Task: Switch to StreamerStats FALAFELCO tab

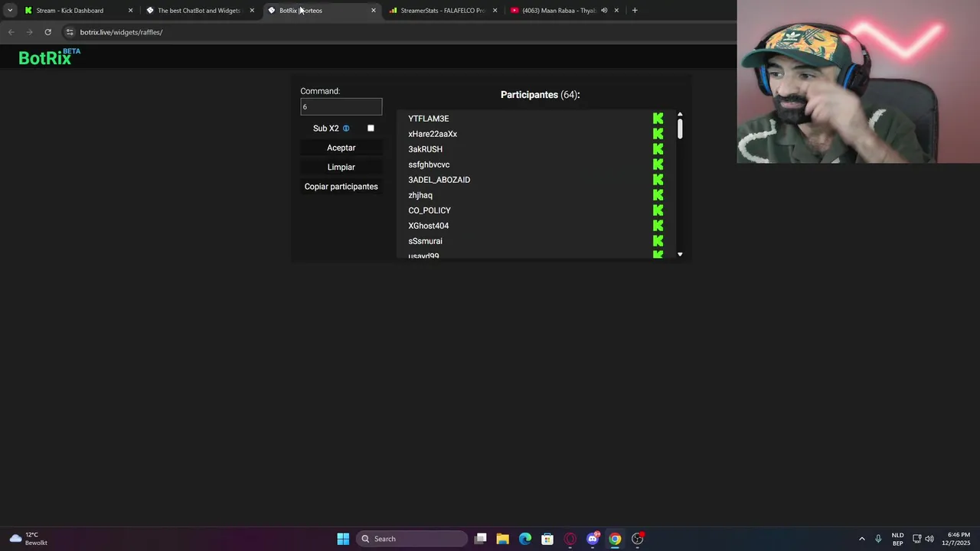Action: 443,11
